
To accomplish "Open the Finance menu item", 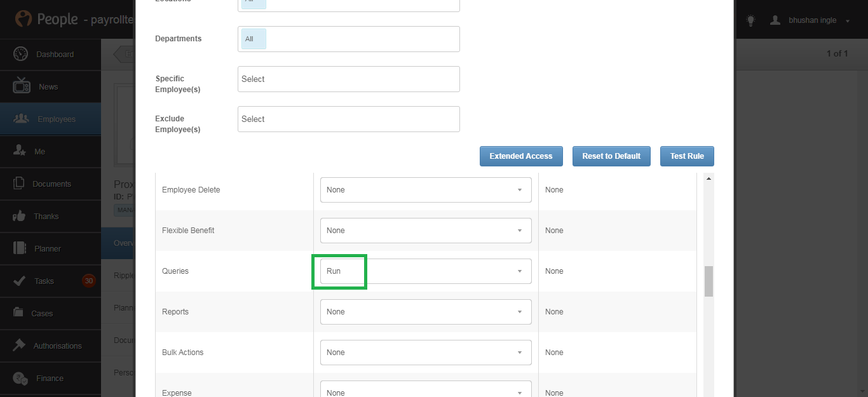I will coord(50,379).
